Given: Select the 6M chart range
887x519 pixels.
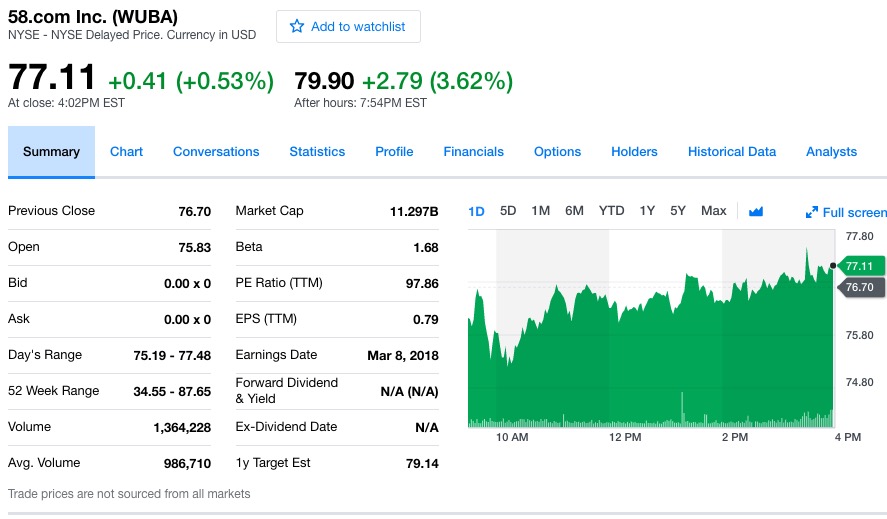Looking at the screenshot, I should click(x=574, y=211).
